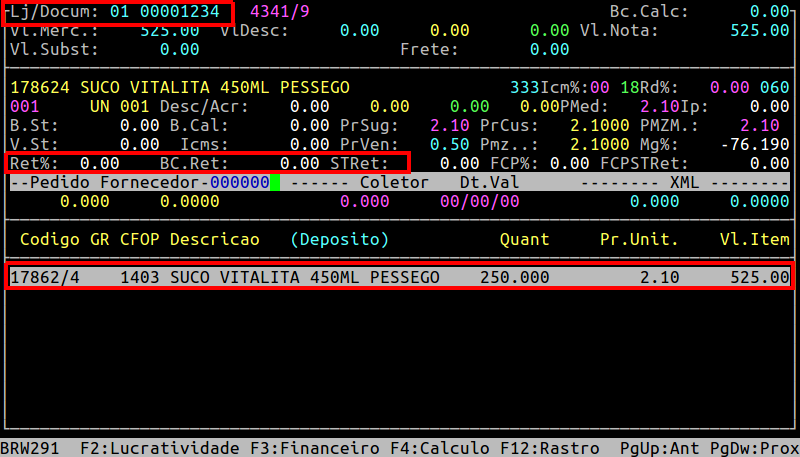
Task: Click the Quant column header
Action: (x=525, y=240)
